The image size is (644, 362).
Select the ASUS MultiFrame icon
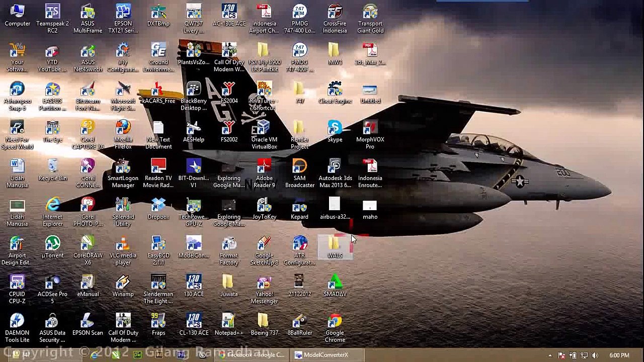point(88,19)
